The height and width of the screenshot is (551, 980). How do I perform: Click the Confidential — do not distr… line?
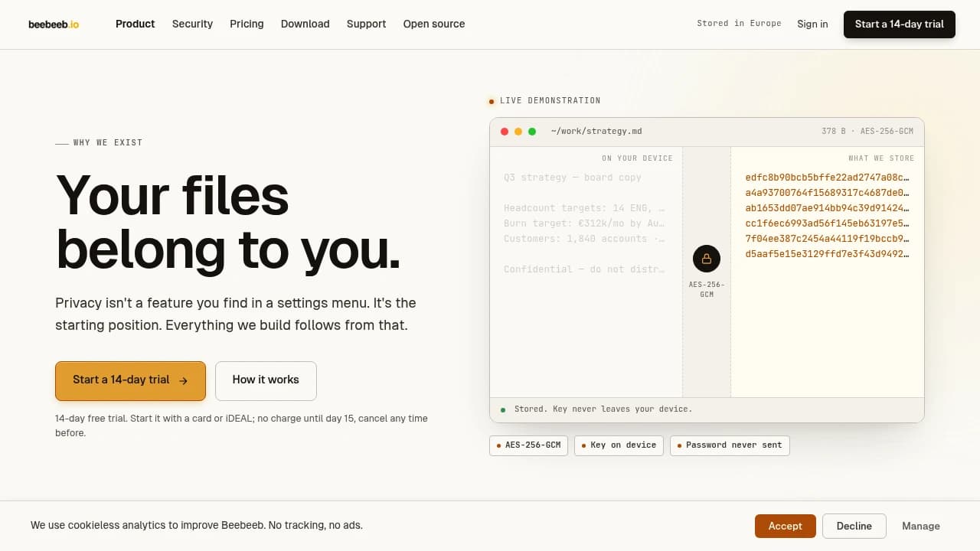pos(584,269)
